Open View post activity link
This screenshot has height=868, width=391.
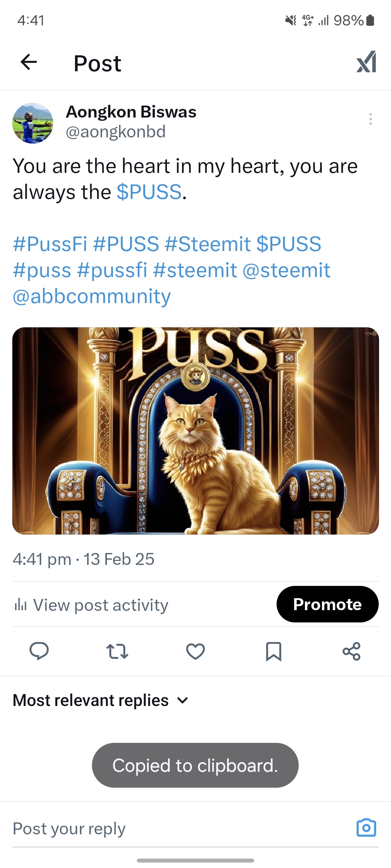[101, 605]
